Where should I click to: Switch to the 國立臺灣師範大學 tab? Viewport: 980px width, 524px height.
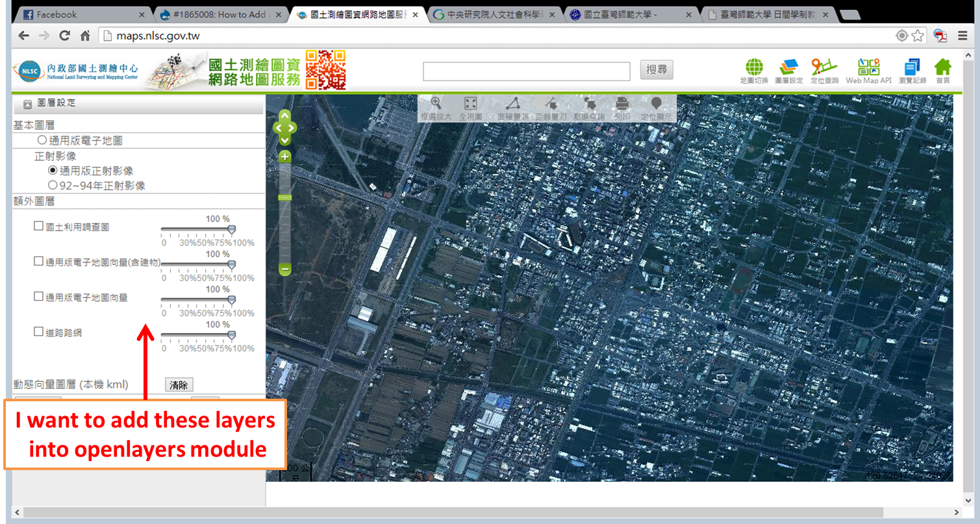631,14
